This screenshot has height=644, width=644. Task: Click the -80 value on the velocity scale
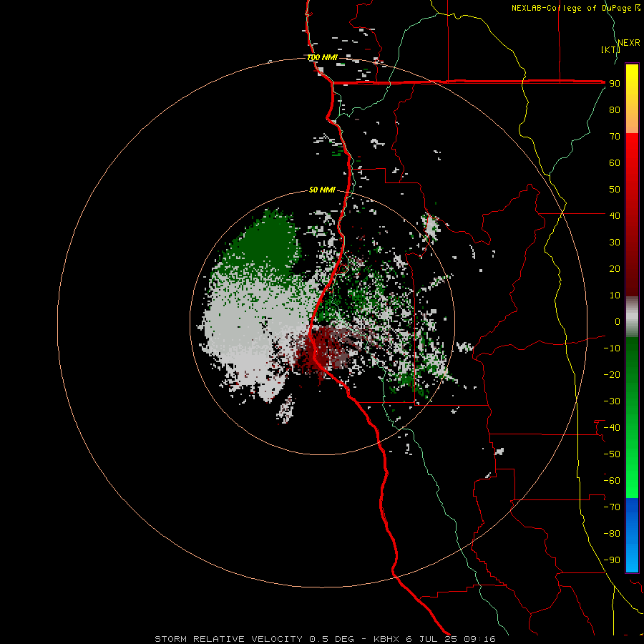click(x=612, y=534)
